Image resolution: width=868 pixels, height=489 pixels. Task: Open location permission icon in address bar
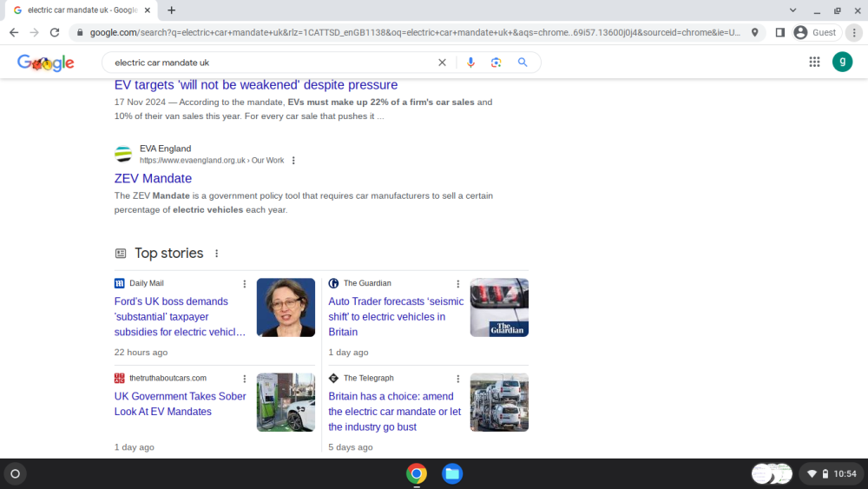(754, 33)
